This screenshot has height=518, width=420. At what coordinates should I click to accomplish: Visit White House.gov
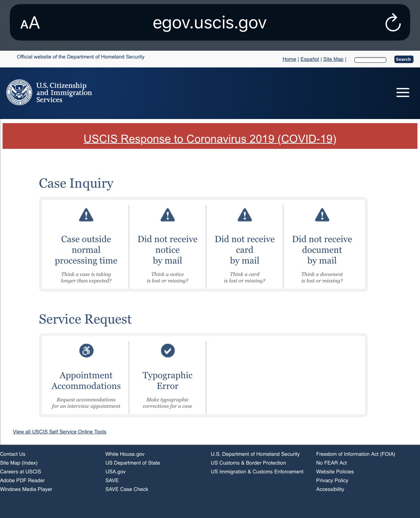[x=125, y=454]
